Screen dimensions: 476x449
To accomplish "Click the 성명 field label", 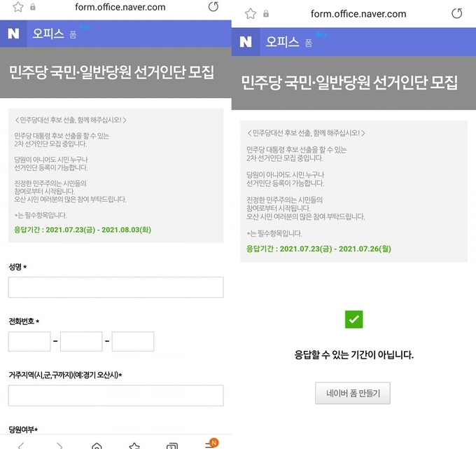I will 17,267.
